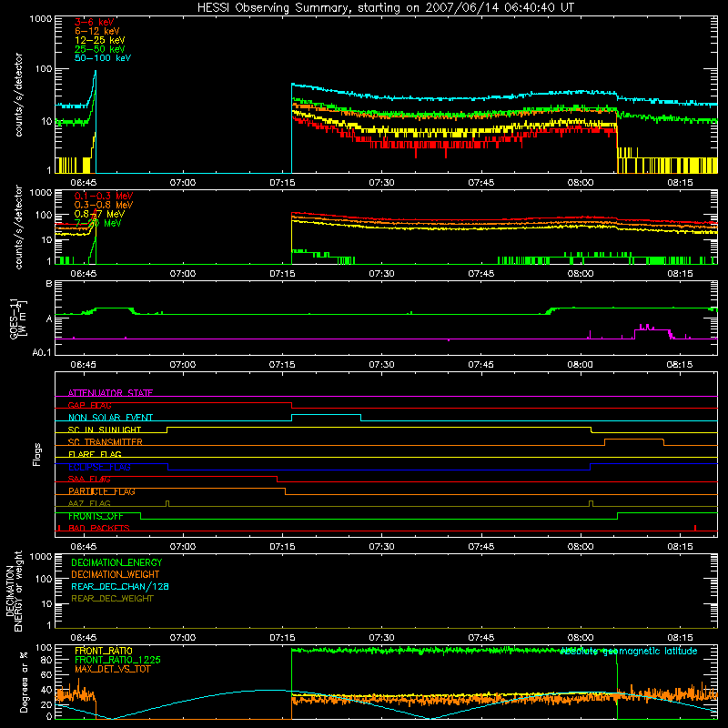Viewport: 728px width, 728px height.
Task: Click 07:45 tick label under Flags panel
Action: click(x=481, y=547)
